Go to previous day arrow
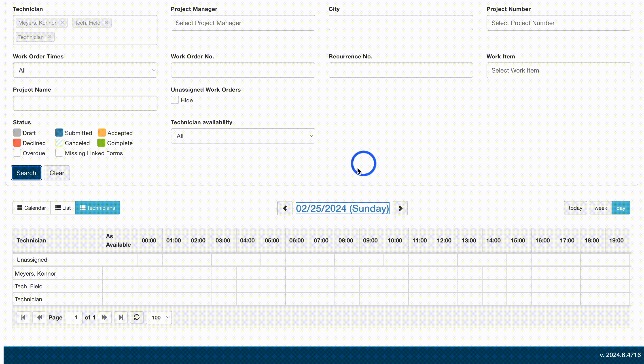This screenshot has width=644, height=364. pyautogui.click(x=285, y=208)
